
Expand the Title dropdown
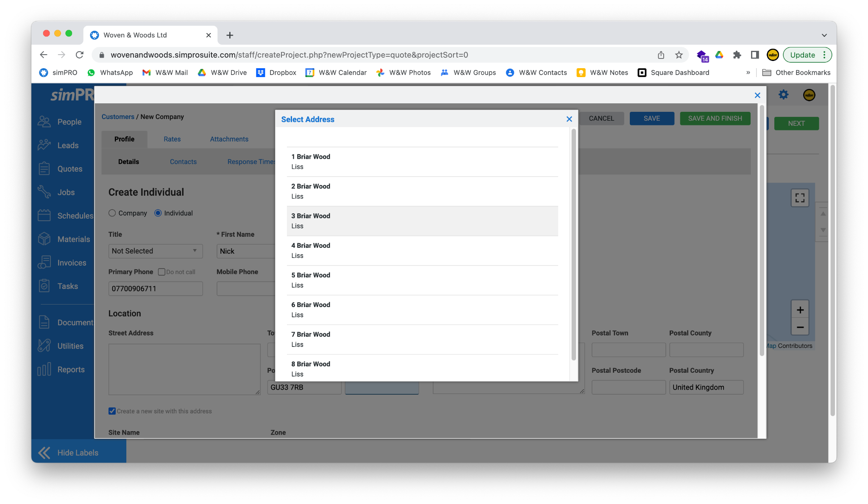pyautogui.click(x=155, y=251)
